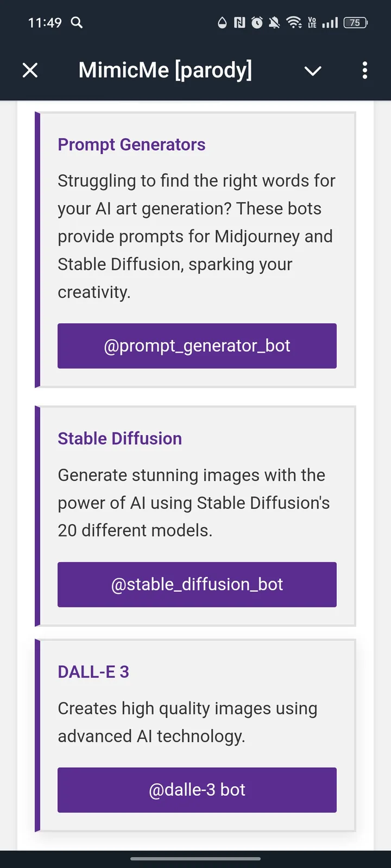Tap the VoLTE indicator icon
The height and width of the screenshot is (868, 391).
312,23
